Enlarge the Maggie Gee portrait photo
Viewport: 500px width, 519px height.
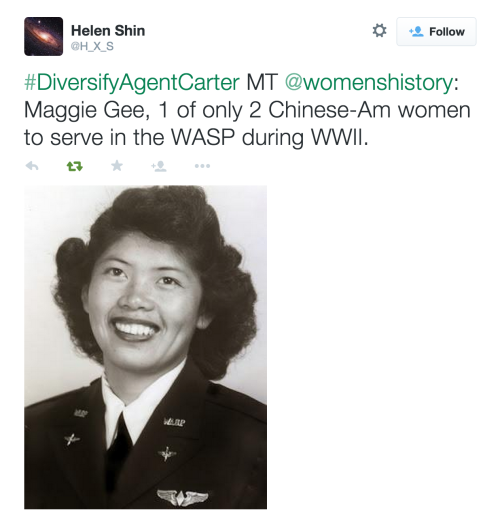pos(145,347)
